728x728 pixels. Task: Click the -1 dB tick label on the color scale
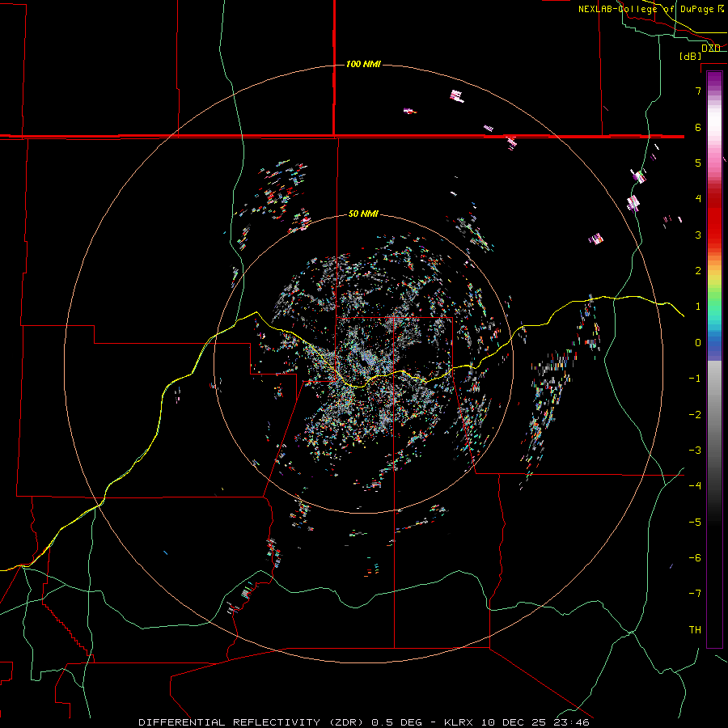click(x=695, y=379)
